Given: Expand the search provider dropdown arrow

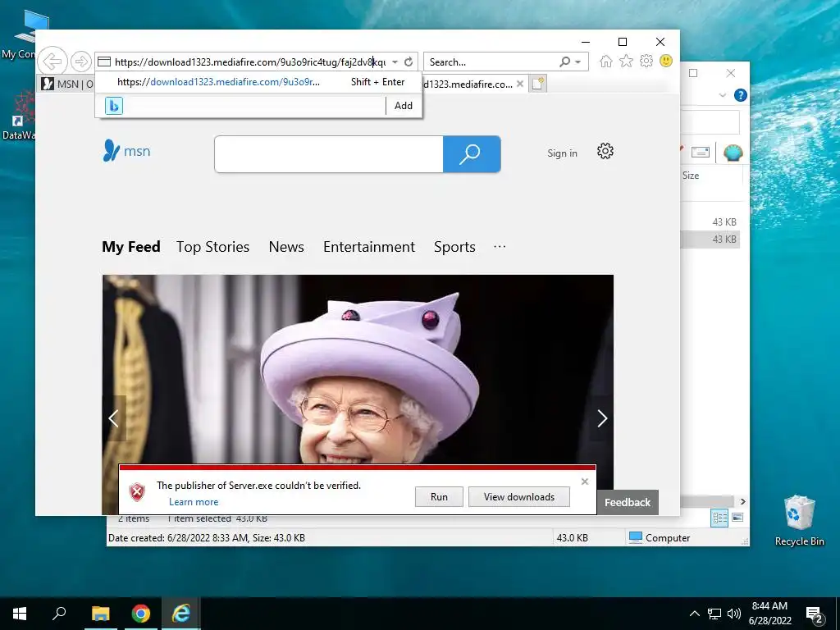Looking at the screenshot, I should point(578,62).
